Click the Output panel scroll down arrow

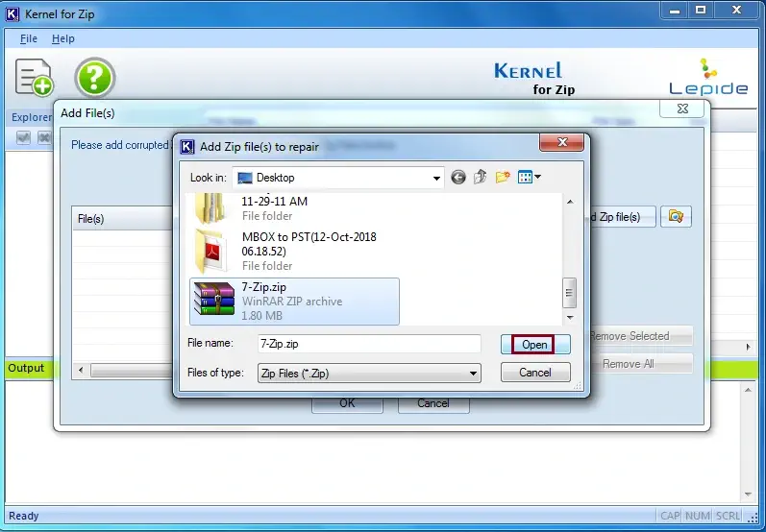[x=748, y=495]
